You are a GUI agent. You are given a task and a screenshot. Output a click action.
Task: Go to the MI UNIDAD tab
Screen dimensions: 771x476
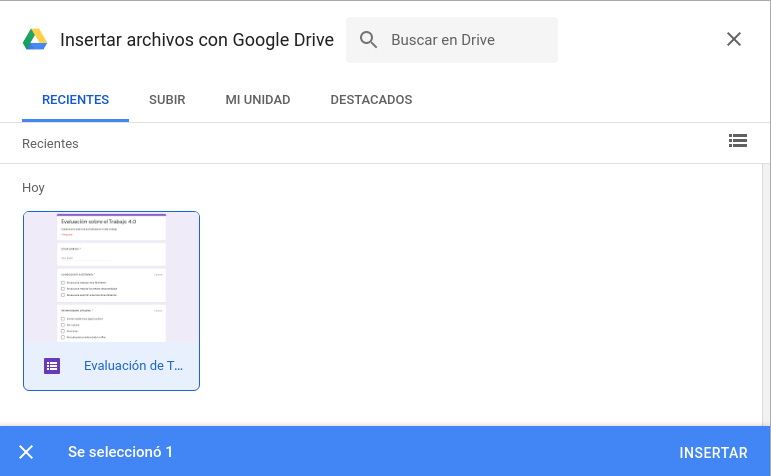click(x=257, y=100)
